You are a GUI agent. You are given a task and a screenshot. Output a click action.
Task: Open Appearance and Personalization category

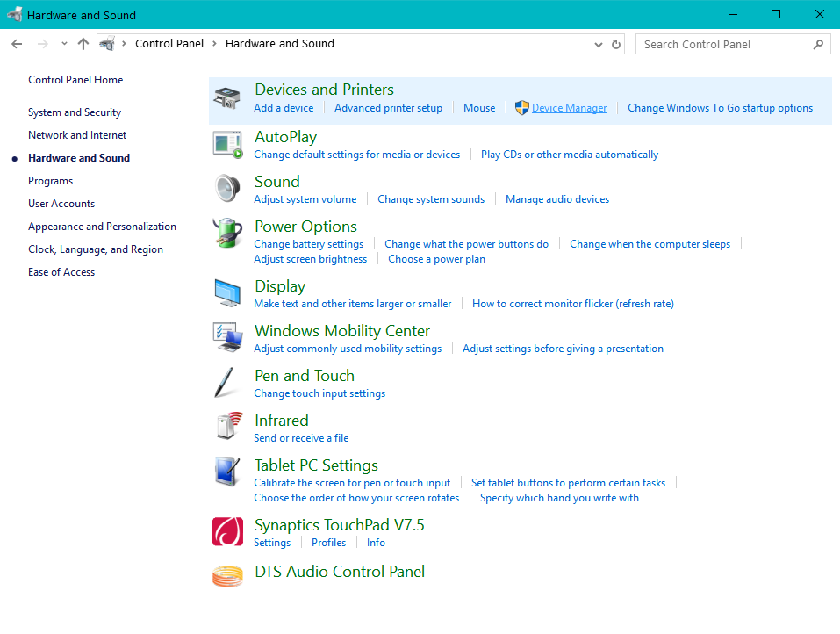102,226
